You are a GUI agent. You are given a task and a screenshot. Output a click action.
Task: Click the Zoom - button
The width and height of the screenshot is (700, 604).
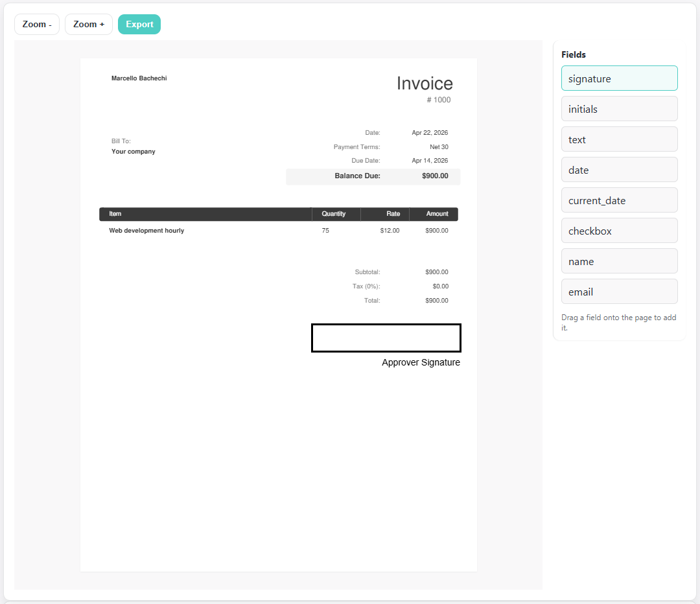tap(36, 24)
